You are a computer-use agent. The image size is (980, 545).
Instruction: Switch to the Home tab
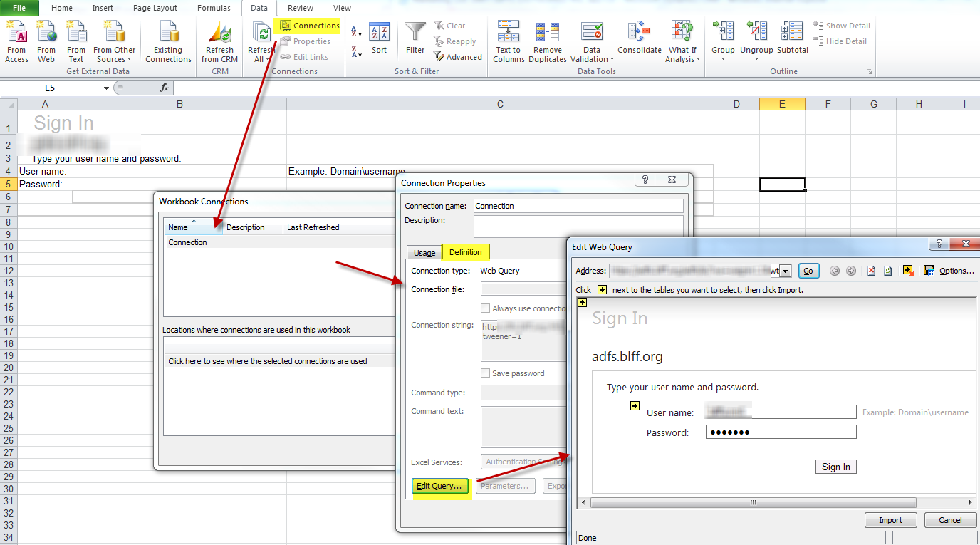click(62, 8)
